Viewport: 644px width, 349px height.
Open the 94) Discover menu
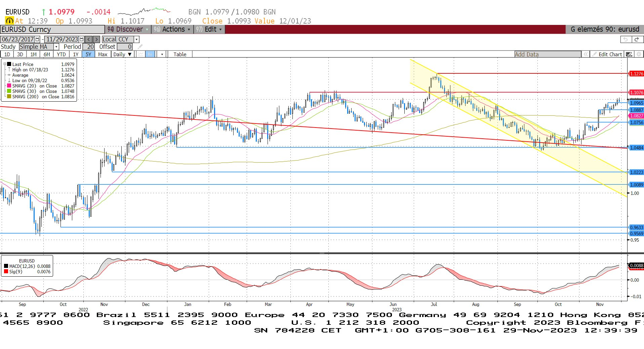[x=128, y=29]
